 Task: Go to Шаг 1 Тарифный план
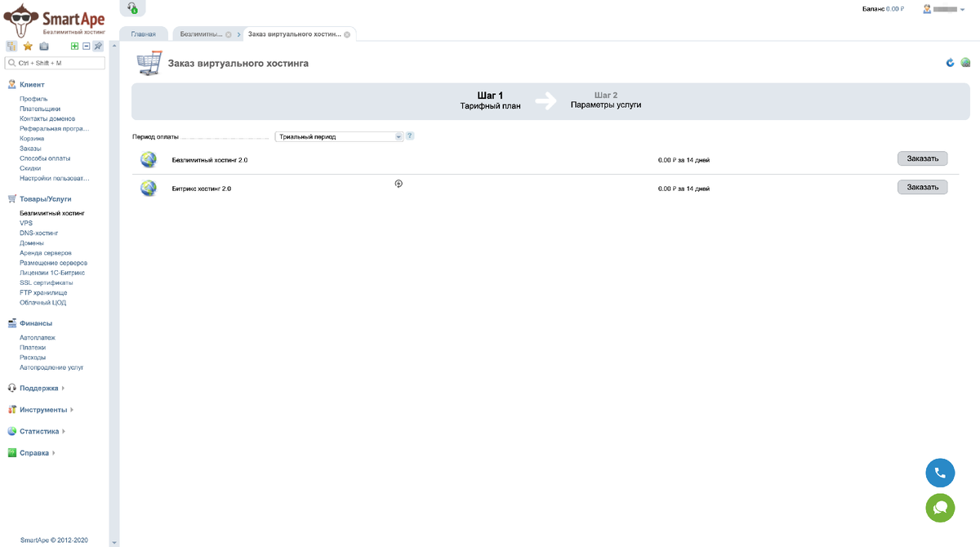tap(490, 100)
